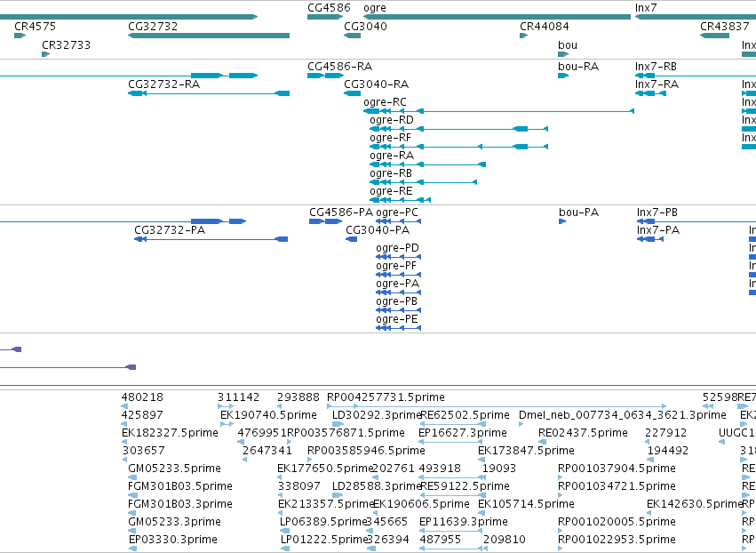The width and height of the screenshot is (756, 553).
Task: Click EST 303657
Action: pos(143,451)
